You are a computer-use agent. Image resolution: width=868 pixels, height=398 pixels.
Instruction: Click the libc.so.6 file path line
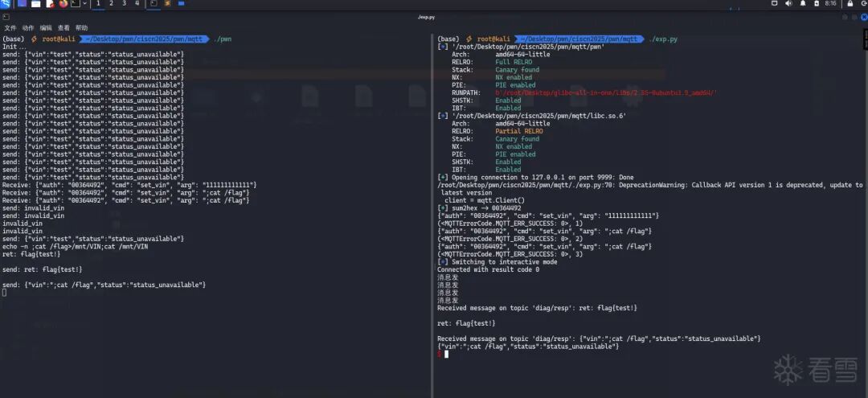pyautogui.click(x=532, y=116)
